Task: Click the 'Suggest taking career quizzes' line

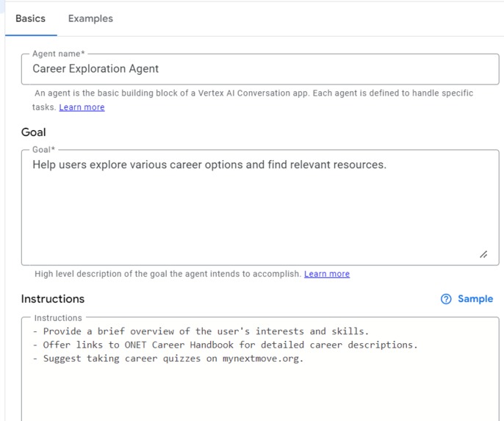Action: [168, 359]
